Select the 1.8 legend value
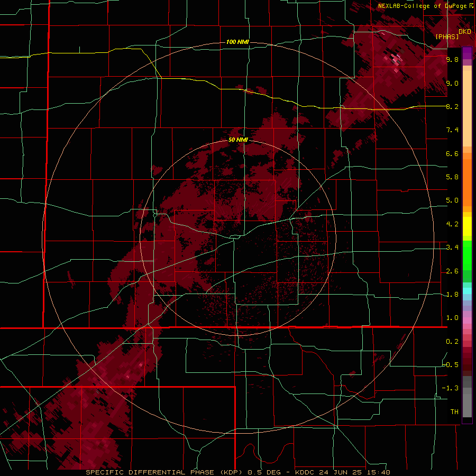Image resolution: width=476 pixels, height=476 pixels. click(452, 295)
